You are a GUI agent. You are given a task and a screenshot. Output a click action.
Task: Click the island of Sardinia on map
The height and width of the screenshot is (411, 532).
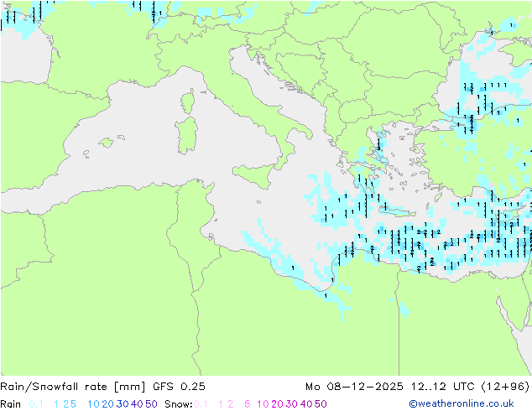pyautogui.click(x=186, y=135)
